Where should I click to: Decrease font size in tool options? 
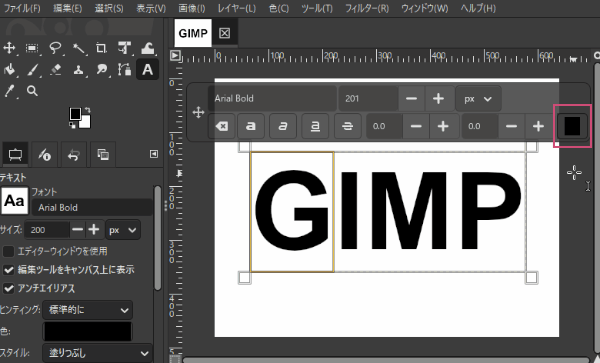click(78, 230)
